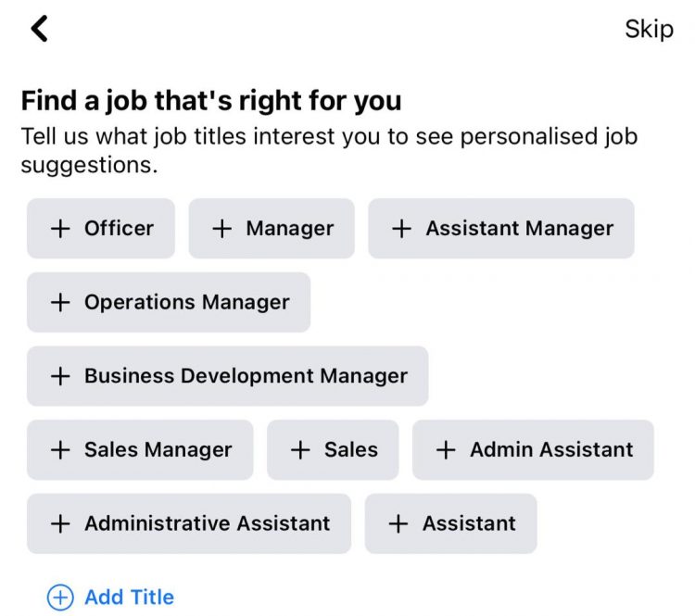Screen dimensions: 695x616
Task: Choose the Admin Assistant chip
Action: pos(533,450)
